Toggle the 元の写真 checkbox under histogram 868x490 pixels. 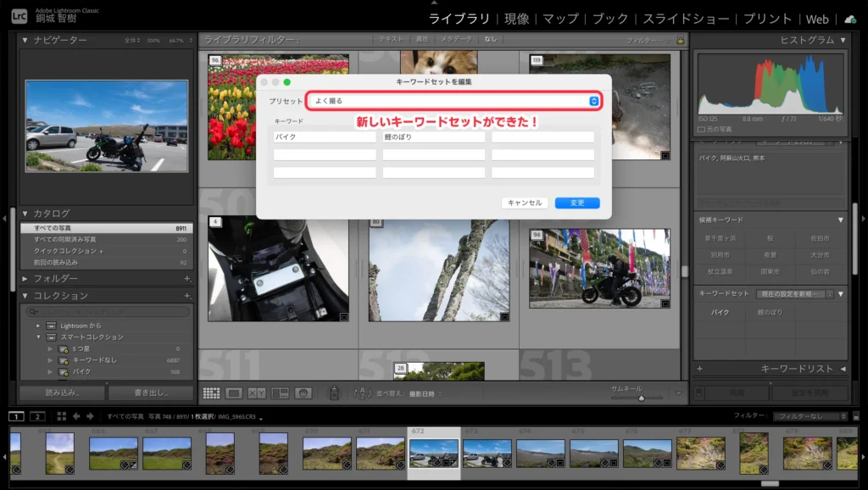700,130
